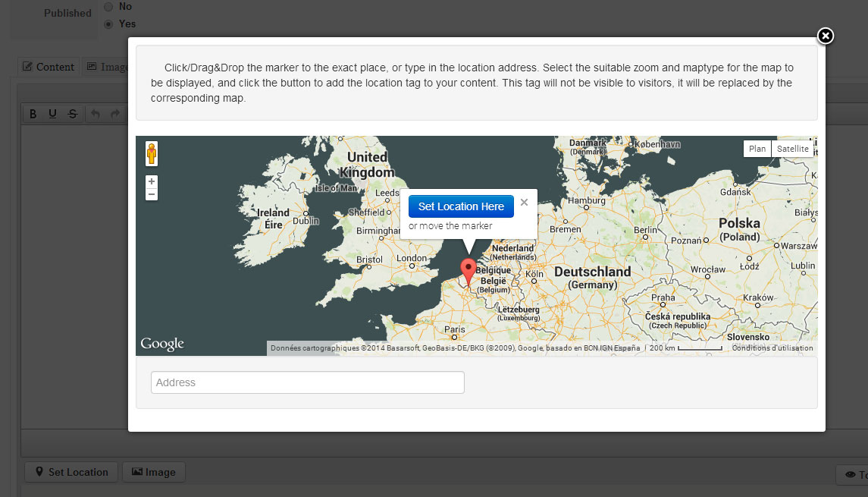Click the Česká republika country label
The height and width of the screenshot is (497, 868).
[678, 316]
